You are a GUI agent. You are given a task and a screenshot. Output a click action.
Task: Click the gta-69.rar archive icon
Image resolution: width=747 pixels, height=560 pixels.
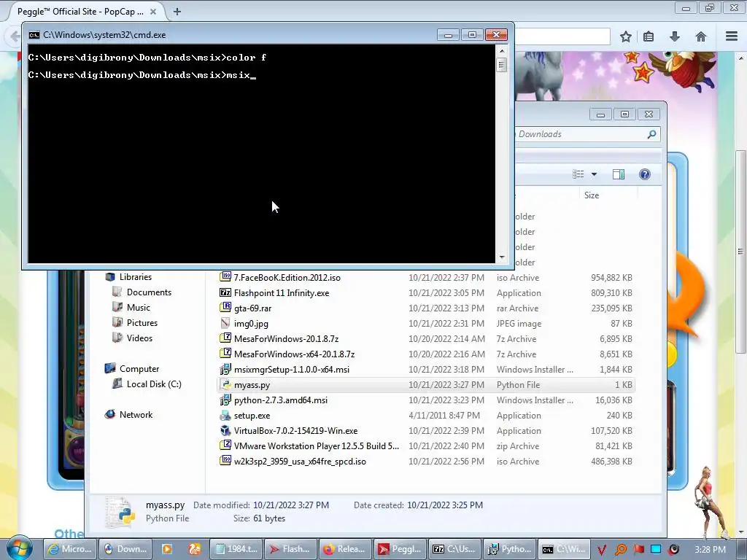tap(225, 308)
